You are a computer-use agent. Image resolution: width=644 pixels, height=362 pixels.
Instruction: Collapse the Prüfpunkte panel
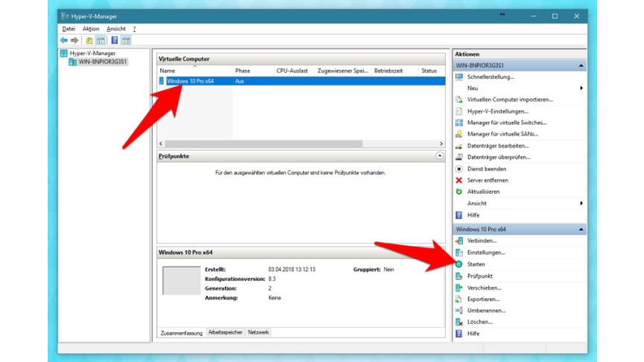tap(440, 156)
